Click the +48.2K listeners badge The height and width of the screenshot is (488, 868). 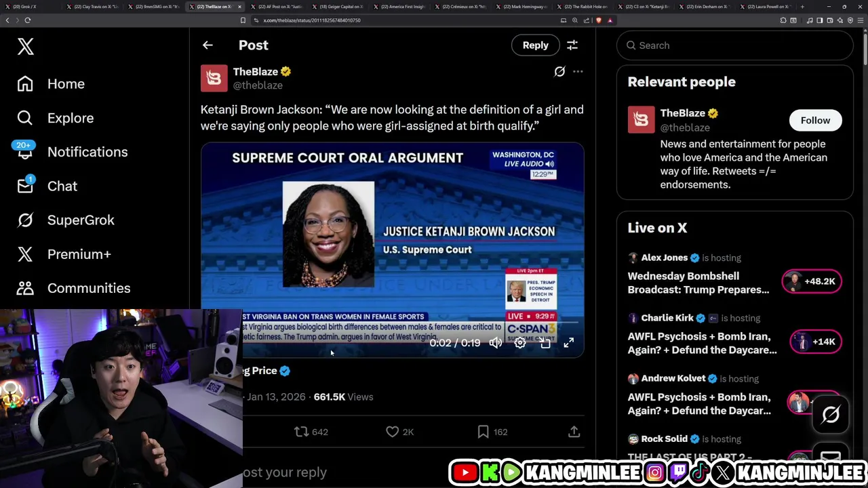click(812, 281)
